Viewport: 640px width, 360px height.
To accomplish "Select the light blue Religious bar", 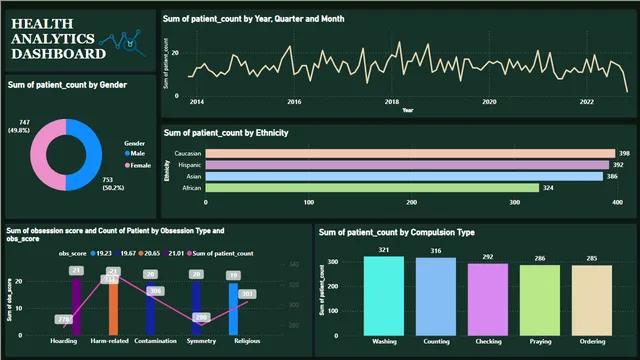I will click(233, 309).
